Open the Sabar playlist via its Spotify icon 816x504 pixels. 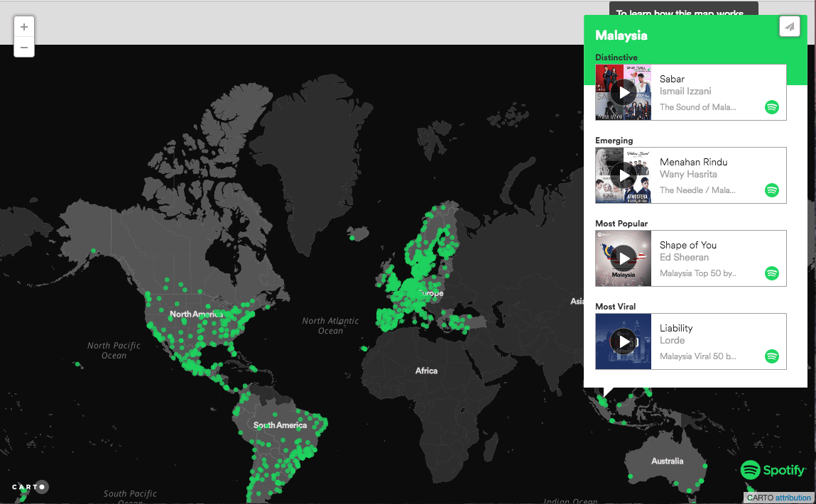pos(771,107)
